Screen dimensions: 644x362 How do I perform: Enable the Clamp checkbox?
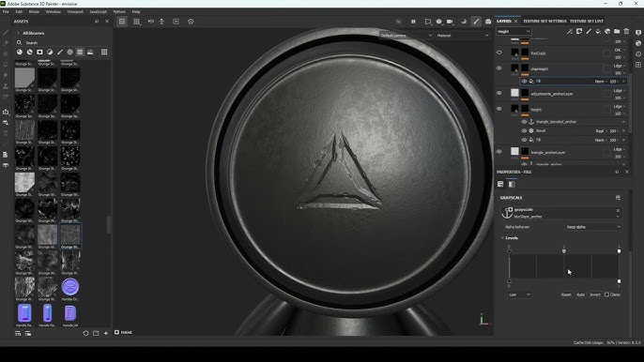(606, 294)
